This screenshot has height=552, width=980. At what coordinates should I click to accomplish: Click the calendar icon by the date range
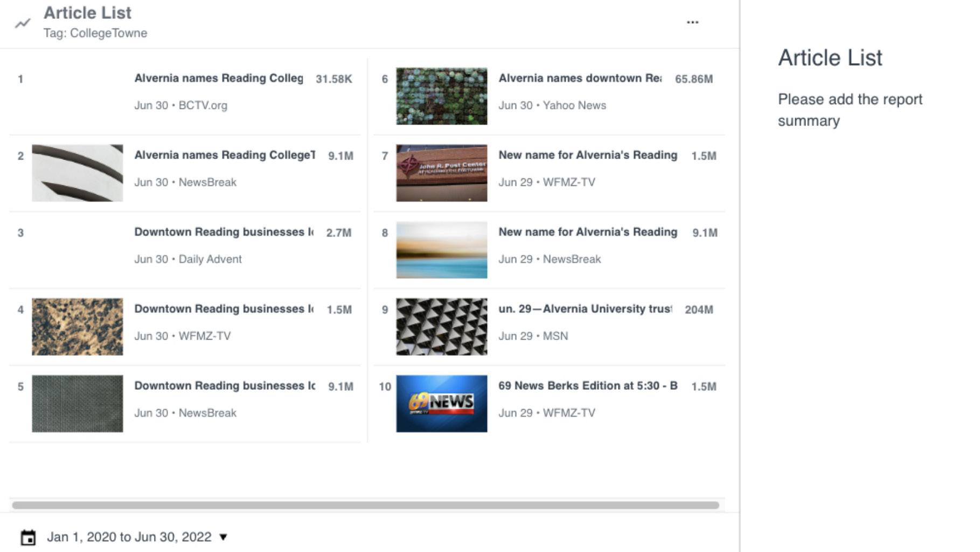(28, 537)
